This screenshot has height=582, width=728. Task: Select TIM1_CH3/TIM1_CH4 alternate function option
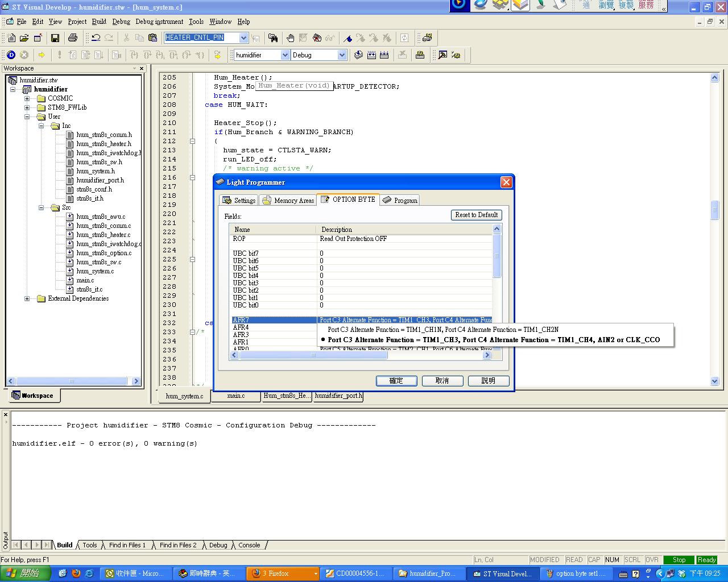pos(494,340)
